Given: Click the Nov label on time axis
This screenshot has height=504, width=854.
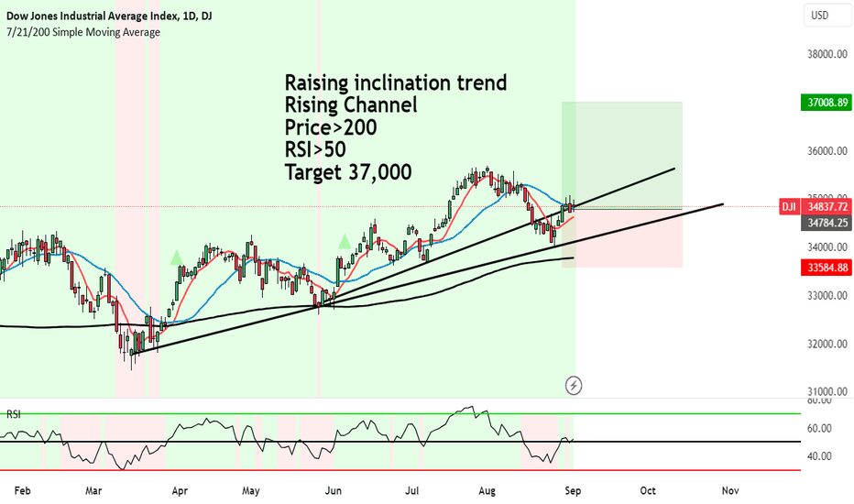Looking at the screenshot, I should point(730,491).
